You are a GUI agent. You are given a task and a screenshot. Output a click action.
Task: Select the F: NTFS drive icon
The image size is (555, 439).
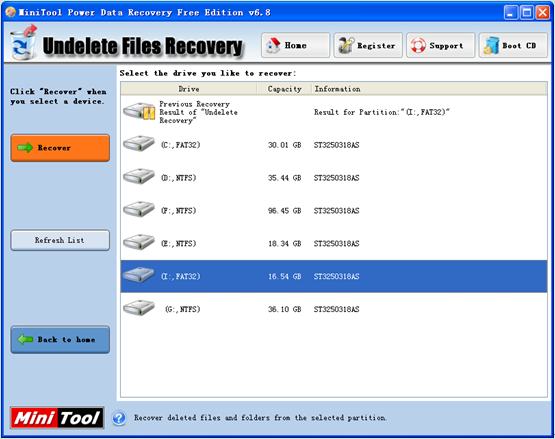click(x=139, y=209)
